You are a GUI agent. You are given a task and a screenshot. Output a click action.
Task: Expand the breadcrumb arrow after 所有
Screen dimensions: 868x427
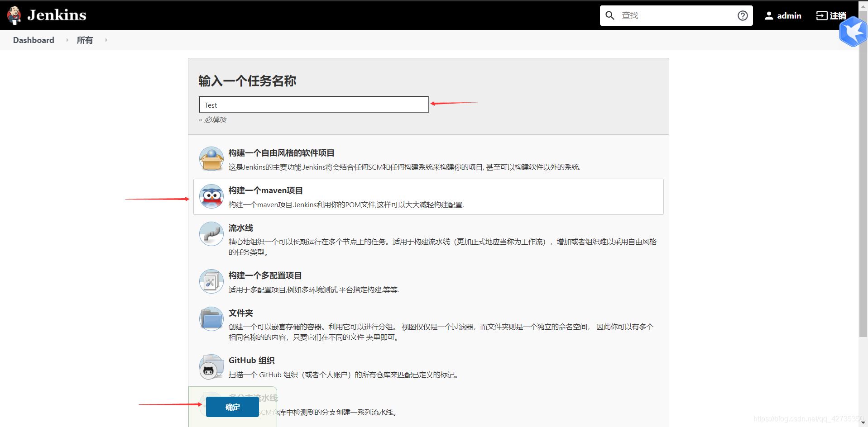tap(106, 40)
